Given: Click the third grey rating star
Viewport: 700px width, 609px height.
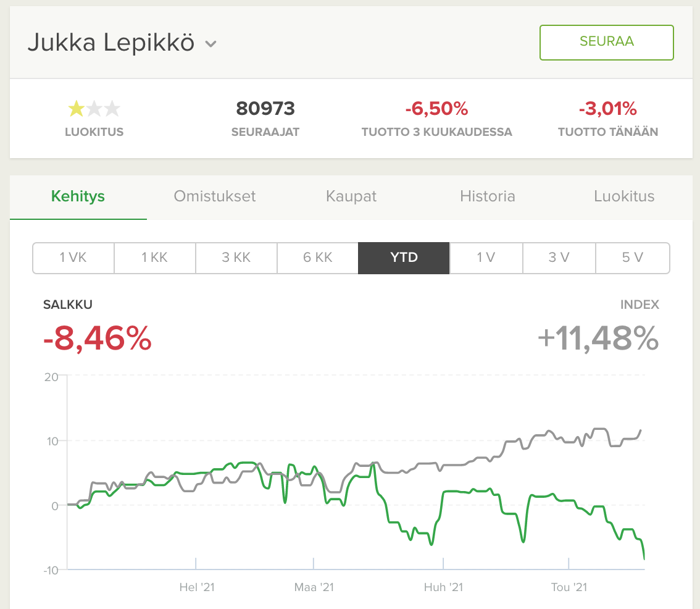Looking at the screenshot, I should [x=112, y=109].
